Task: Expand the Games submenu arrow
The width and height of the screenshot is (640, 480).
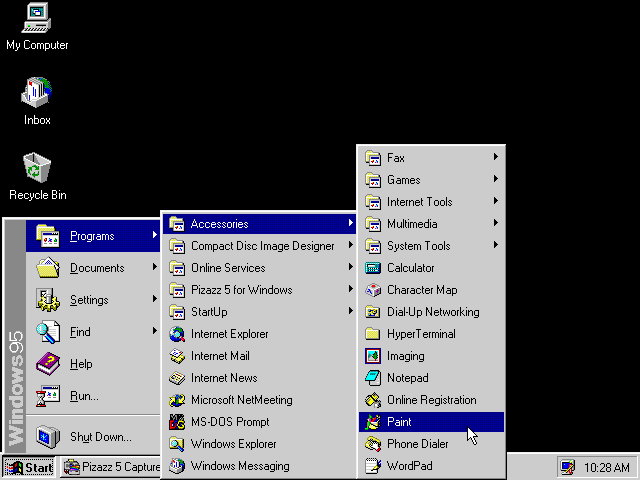Action: [496, 179]
